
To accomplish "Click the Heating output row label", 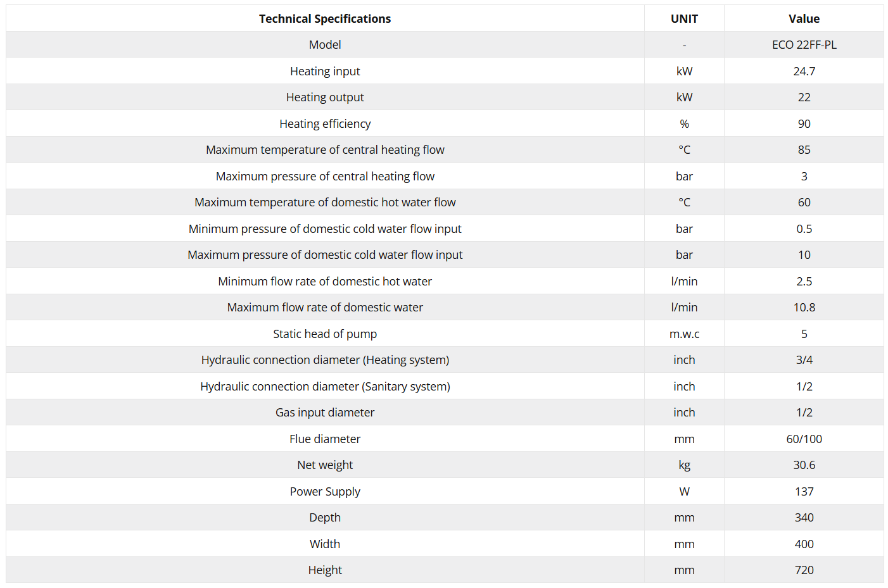I will (325, 97).
